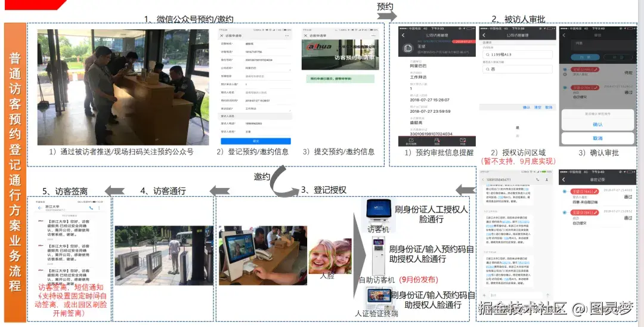Click the 自助访客机 kiosk device image
This screenshot has width=644, height=327.
pyautogui.click(x=378, y=255)
